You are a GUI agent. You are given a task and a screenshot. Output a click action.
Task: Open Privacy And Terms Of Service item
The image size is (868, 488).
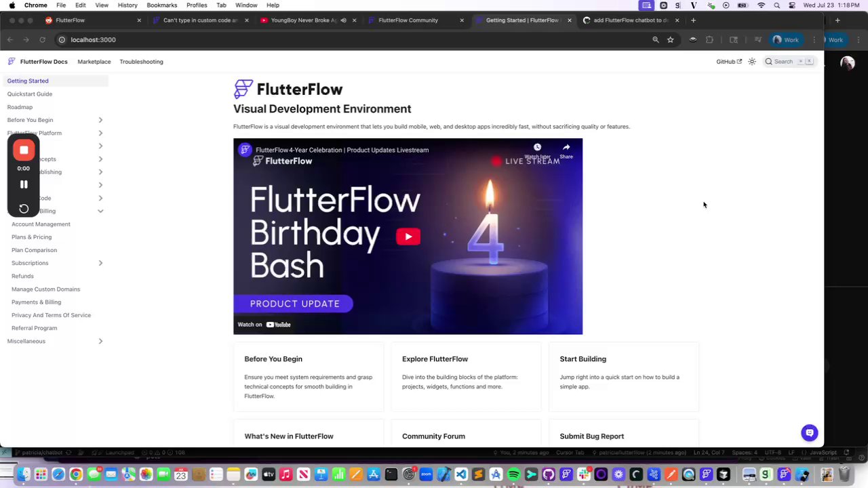coord(51,315)
